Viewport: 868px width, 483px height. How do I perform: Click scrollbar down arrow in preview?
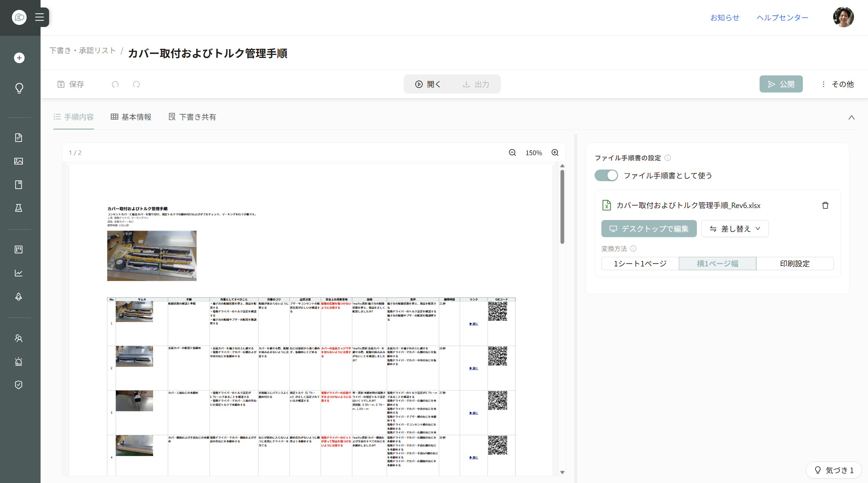(562, 472)
